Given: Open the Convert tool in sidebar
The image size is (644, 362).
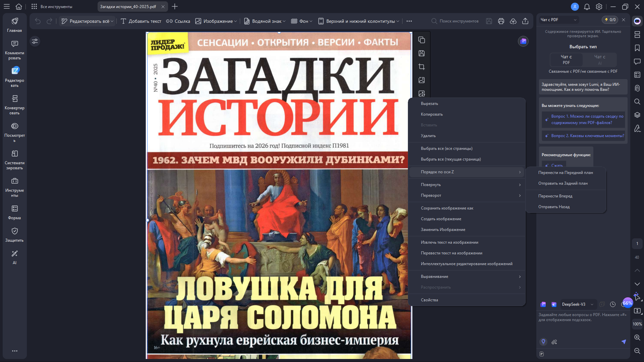Looking at the screenshot, I should point(14,105).
